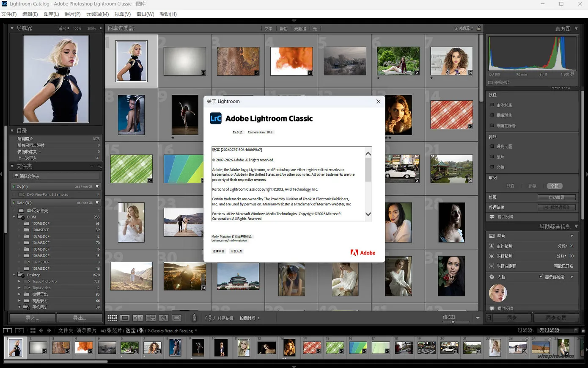Click the 导入... button

[33, 318]
